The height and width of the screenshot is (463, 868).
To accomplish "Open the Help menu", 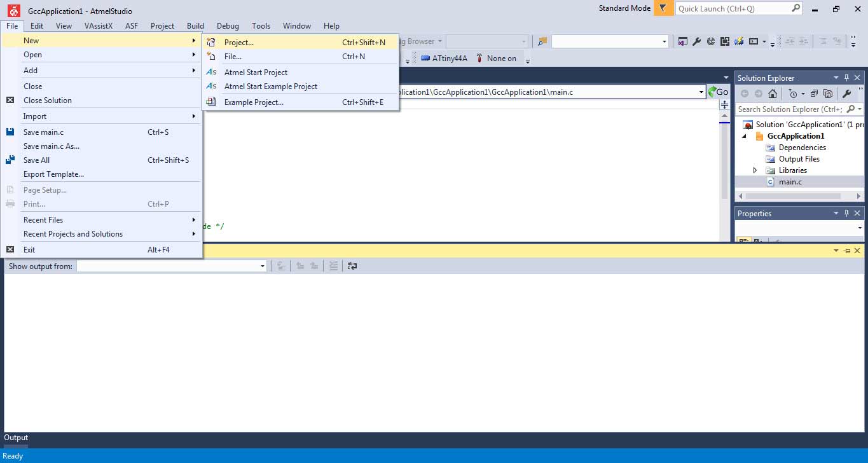I will tap(331, 25).
